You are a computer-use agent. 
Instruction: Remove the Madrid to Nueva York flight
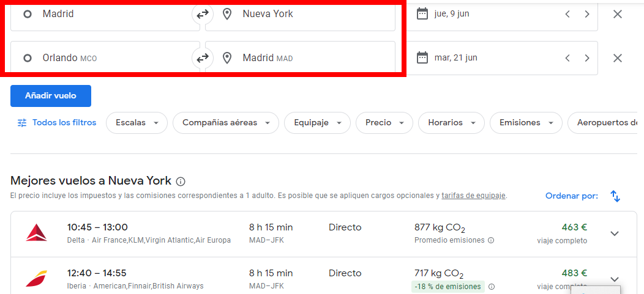tap(617, 14)
